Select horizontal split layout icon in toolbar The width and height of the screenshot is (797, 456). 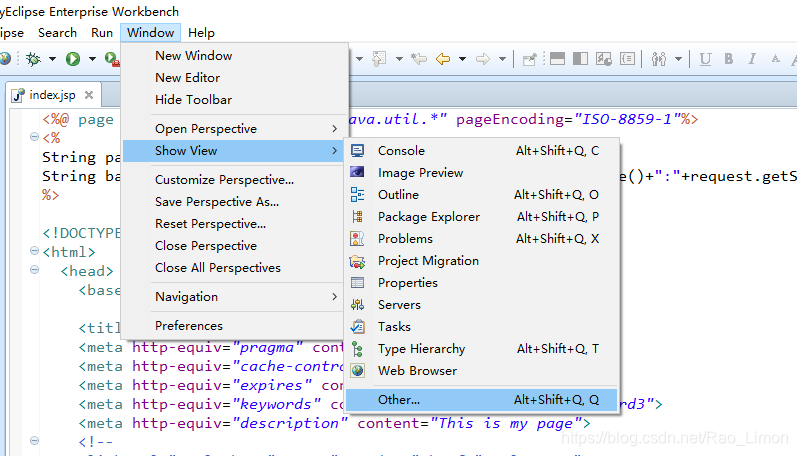[557, 59]
